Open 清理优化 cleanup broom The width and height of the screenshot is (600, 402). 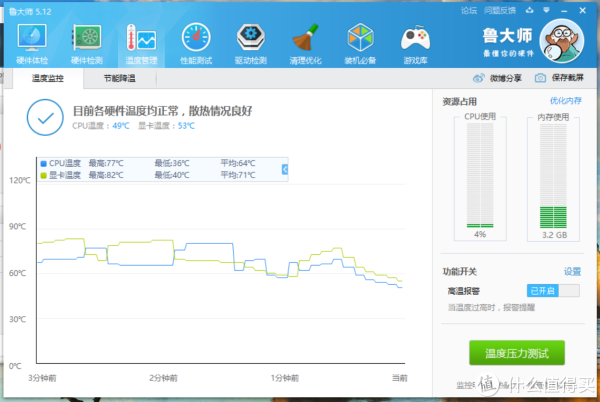point(305,43)
